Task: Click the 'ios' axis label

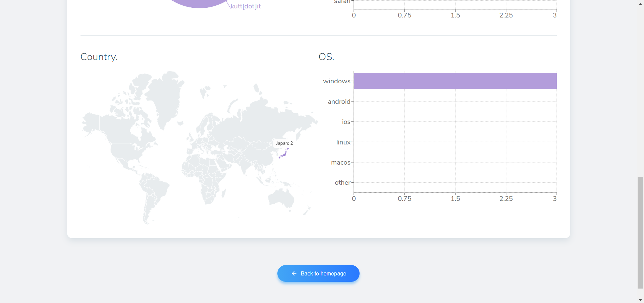Action: pyautogui.click(x=346, y=122)
